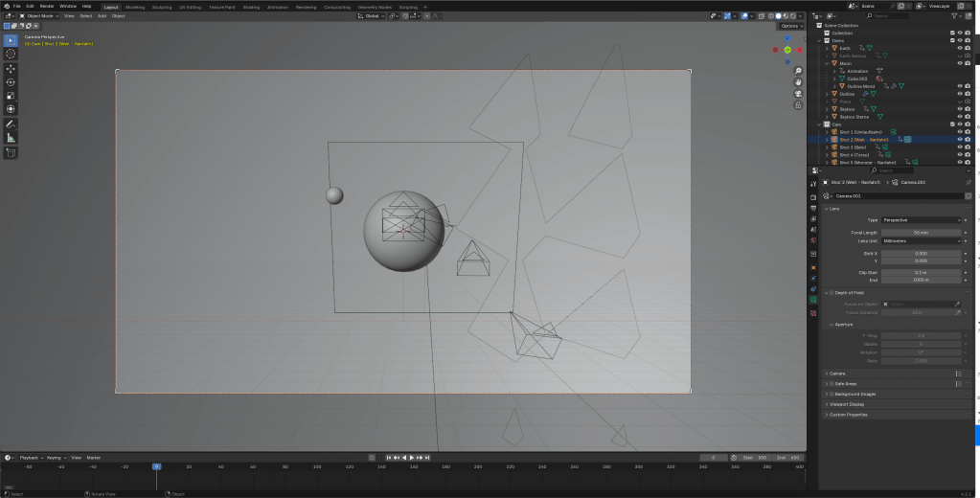
Task: Hide the Earth object via its eye icon
Action: point(960,48)
